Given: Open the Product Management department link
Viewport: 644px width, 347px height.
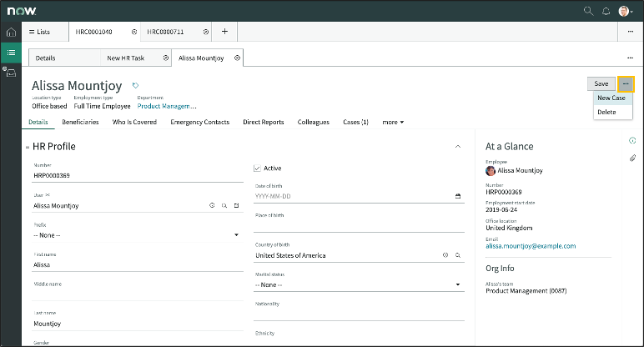Looking at the screenshot, I should 166,106.
